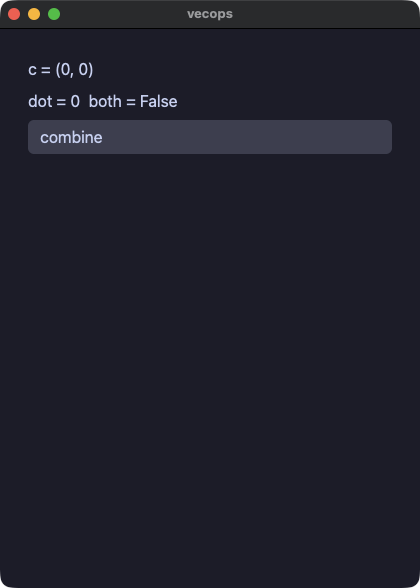This screenshot has height=588, width=420.
Task: Select the vecops title text
Action: tap(210, 14)
